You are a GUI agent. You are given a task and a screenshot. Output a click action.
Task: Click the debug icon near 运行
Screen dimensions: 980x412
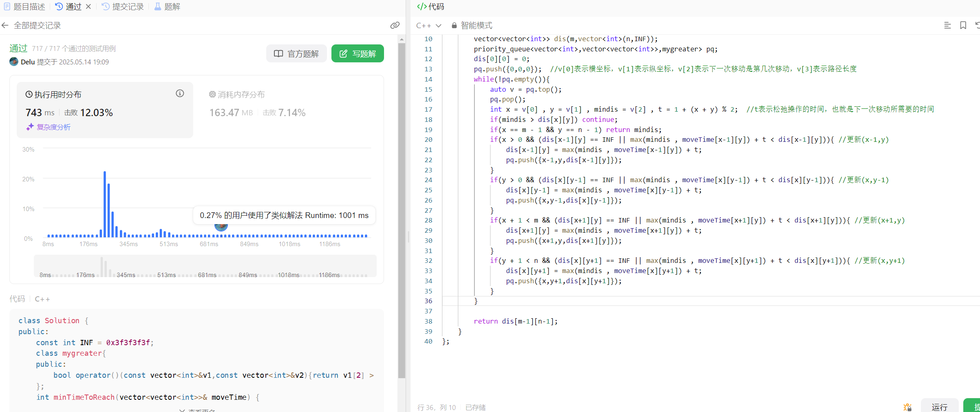[907, 407]
